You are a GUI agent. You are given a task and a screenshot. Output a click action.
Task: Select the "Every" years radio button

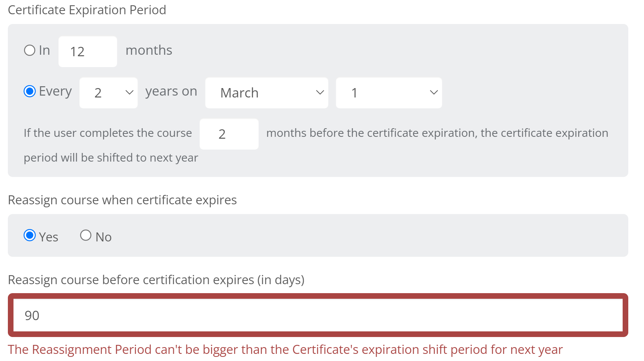tap(30, 91)
